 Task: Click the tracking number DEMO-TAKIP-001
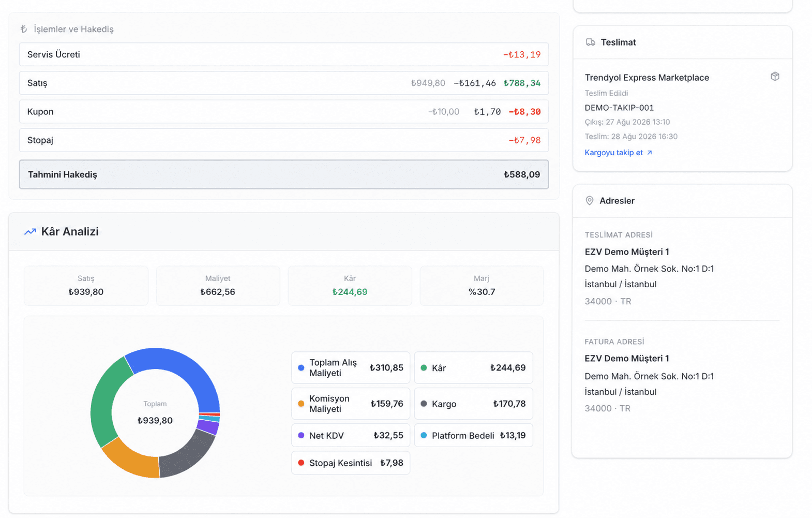pyautogui.click(x=619, y=108)
